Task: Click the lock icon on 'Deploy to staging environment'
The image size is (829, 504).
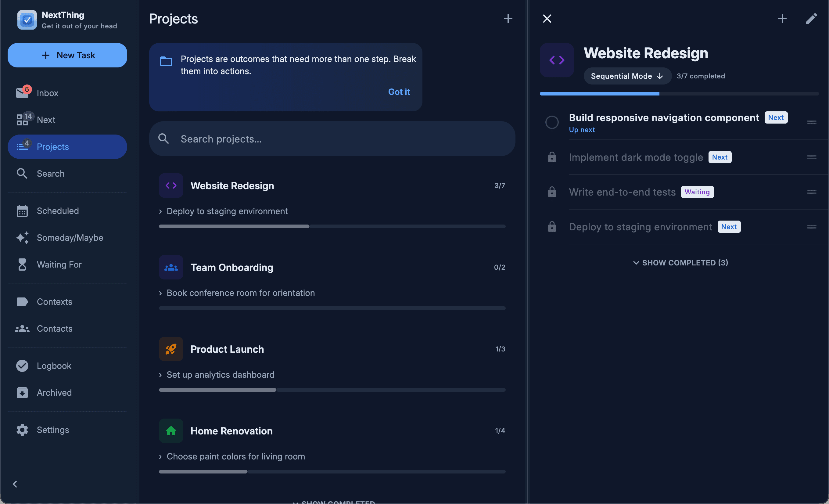Action: tap(551, 227)
